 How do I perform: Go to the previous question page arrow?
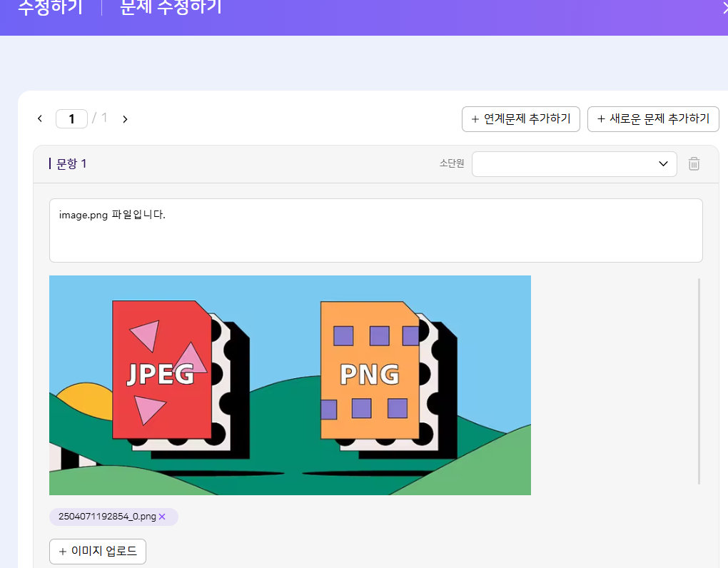(40, 119)
